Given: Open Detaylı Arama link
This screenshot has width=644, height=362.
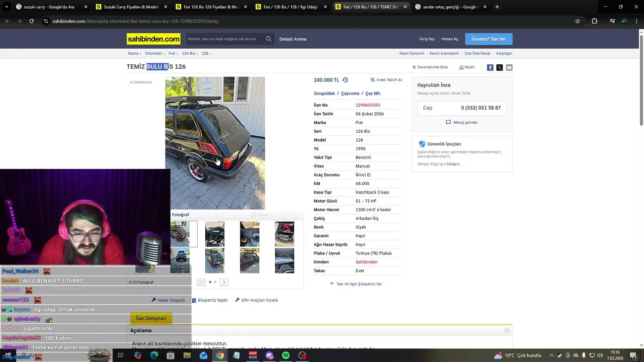Looking at the screenshot, I should tap(293, 39).
